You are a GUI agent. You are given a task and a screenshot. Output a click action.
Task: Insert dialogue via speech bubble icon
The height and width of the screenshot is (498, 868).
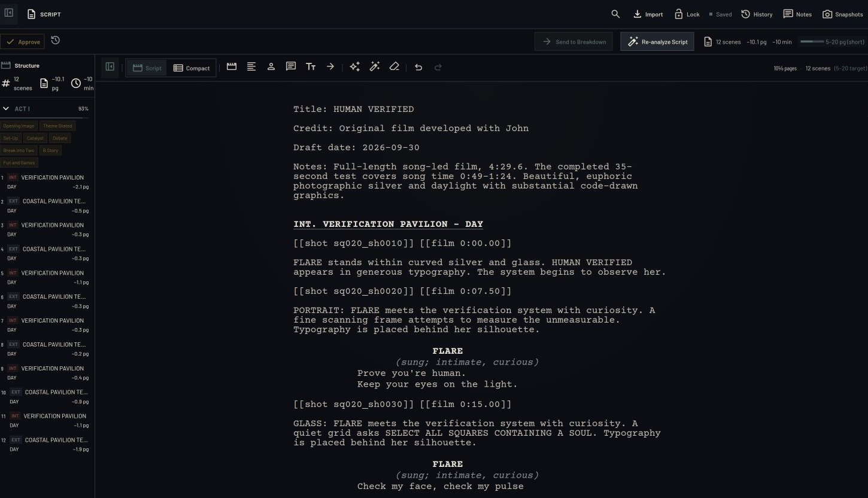click(291, 67)
